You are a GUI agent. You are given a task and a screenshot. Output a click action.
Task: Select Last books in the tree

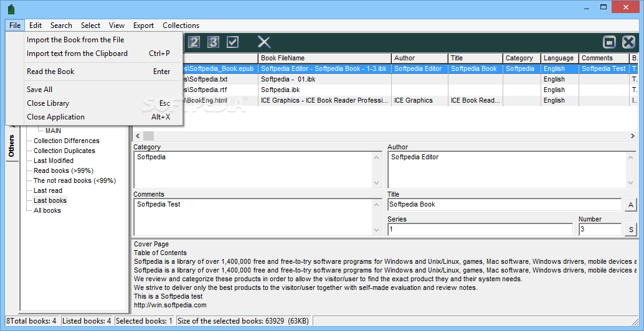50,200
